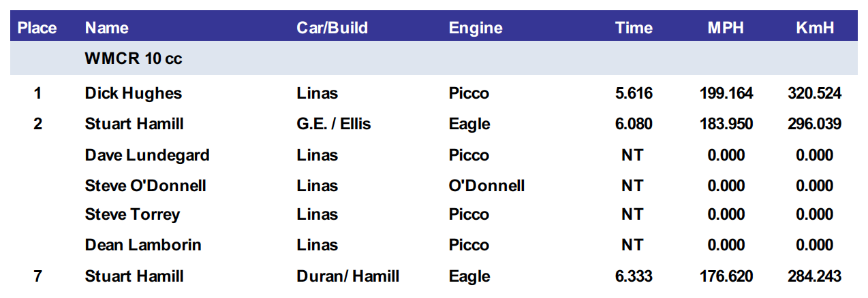Click the MPH column header
This screenshot has height=298, width=868.
pyautogui.click(x=726, y=28)
